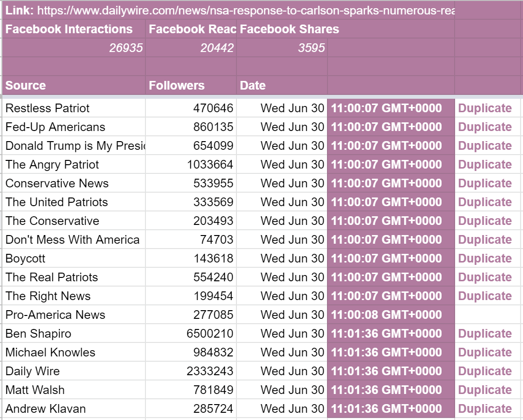
Task: Select the Facebook Interactions header cell
Action: 74,29
